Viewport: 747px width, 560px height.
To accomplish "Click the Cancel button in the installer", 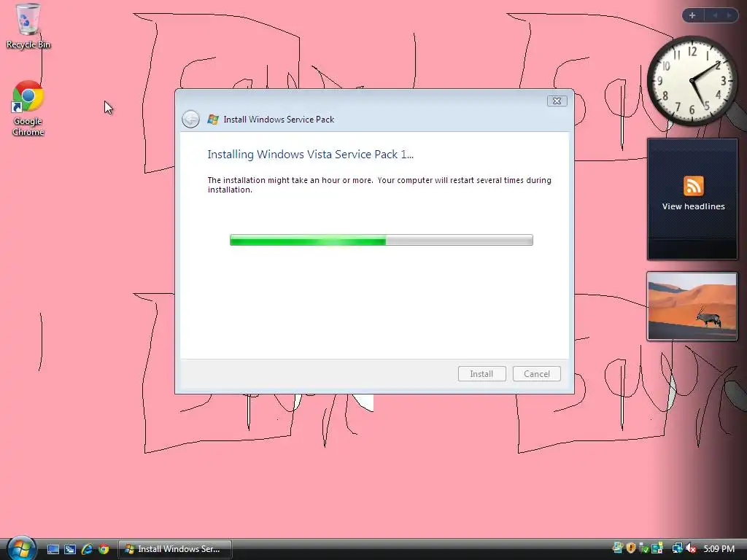I will [x=536, y=374].
